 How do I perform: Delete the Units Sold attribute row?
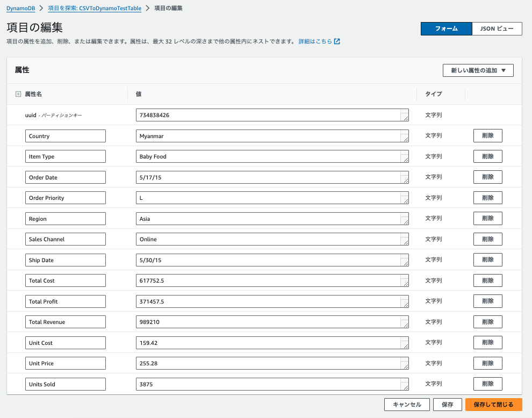point(487,384)
